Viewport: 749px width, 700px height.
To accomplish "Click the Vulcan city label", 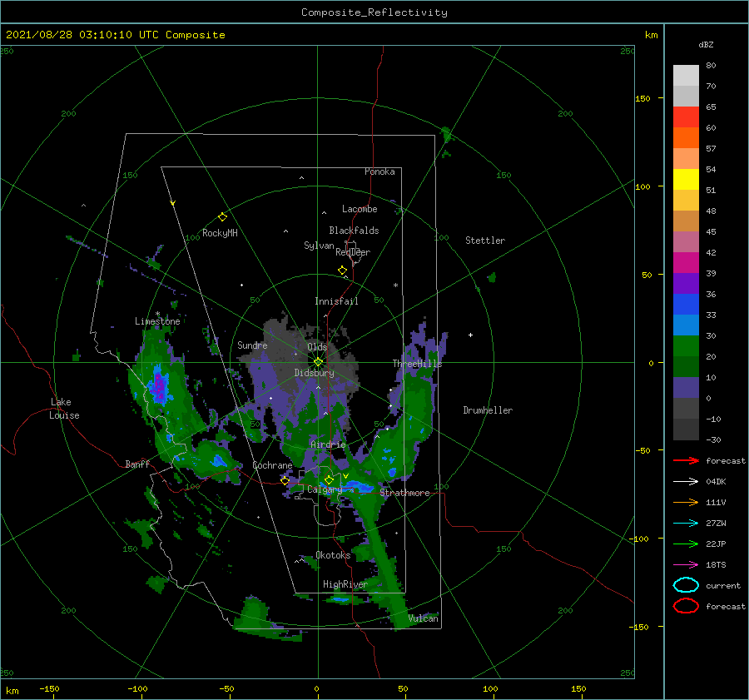I will (x=424, y=618).
